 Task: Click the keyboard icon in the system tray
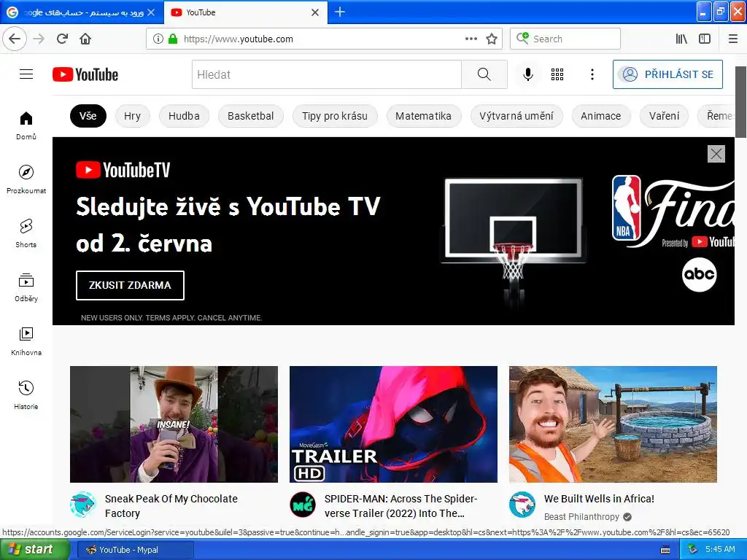coord(665,550)
